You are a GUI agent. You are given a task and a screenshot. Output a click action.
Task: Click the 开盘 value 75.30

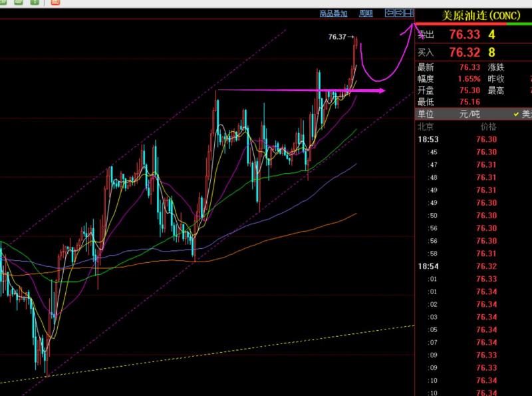tap(470, 91)
